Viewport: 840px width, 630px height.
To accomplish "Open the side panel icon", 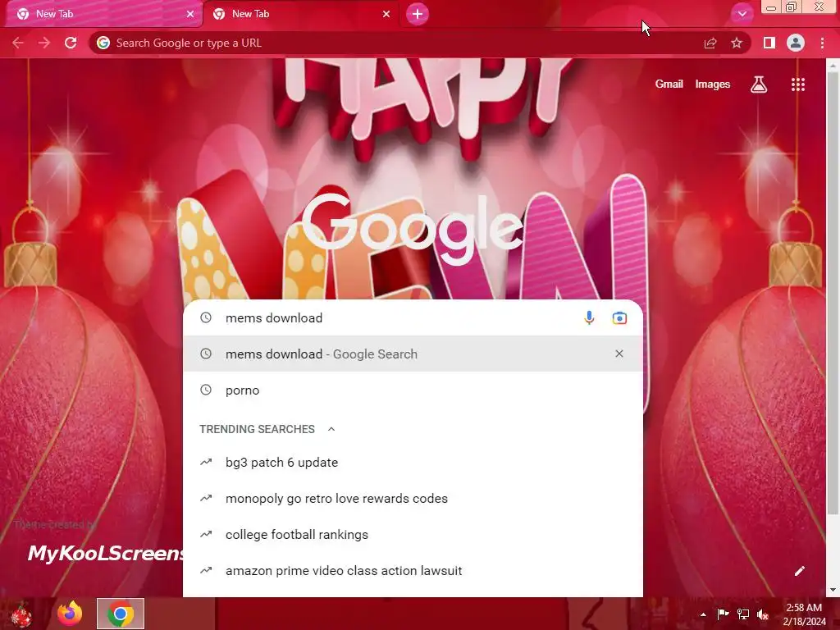I will 769,43.
